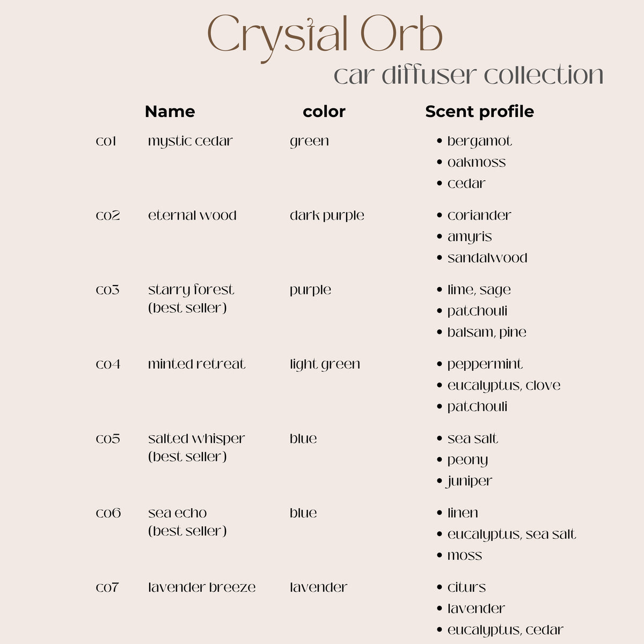
Task: Select the Scent profile column header
Action: (479, 112)
